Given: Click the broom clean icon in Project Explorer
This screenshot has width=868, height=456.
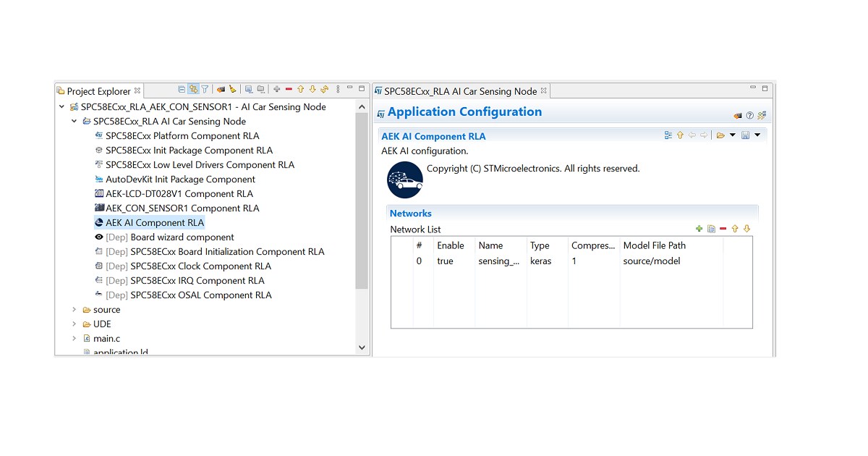Looking at the screenshot, I should [x=233, y=90].
